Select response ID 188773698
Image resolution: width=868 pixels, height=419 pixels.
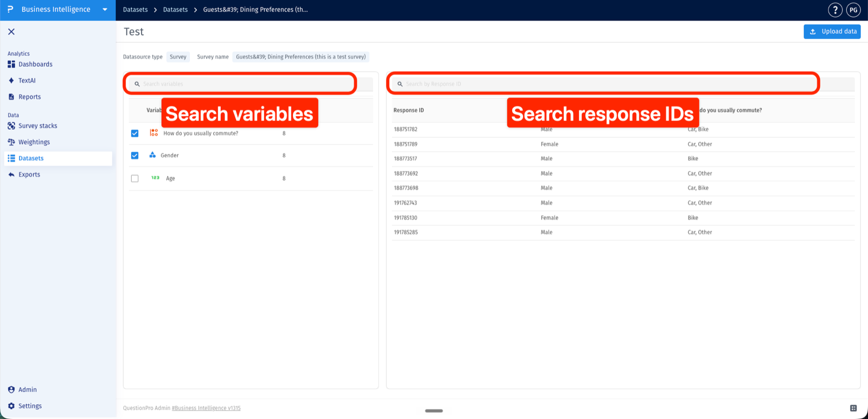click(x=406, y=188)
